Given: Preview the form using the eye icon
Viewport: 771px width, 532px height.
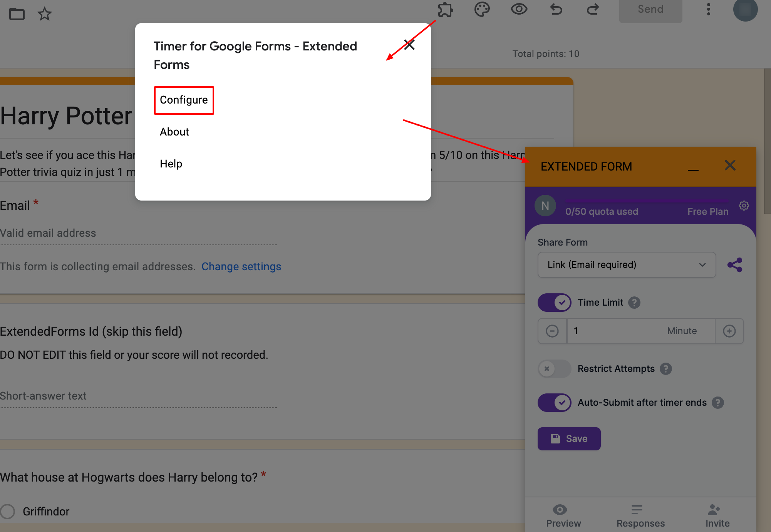Looking at the screenshot, I should (519, 9).
